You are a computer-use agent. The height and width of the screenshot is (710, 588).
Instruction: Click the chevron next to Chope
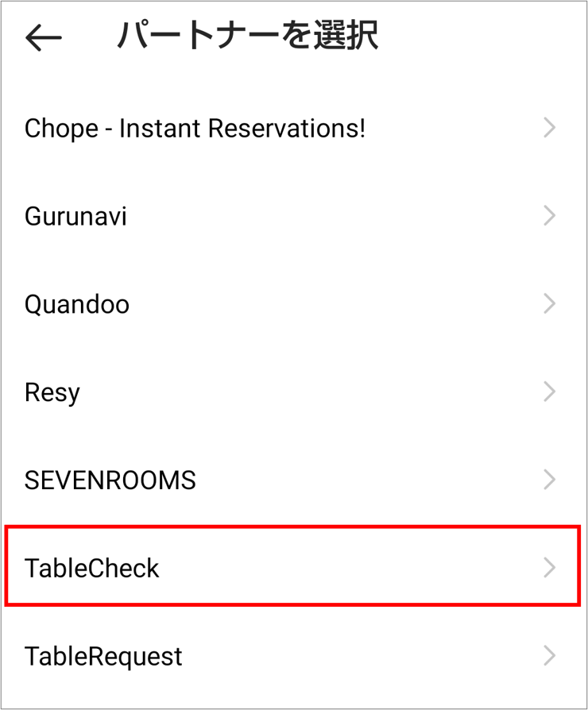pos(549,128)
